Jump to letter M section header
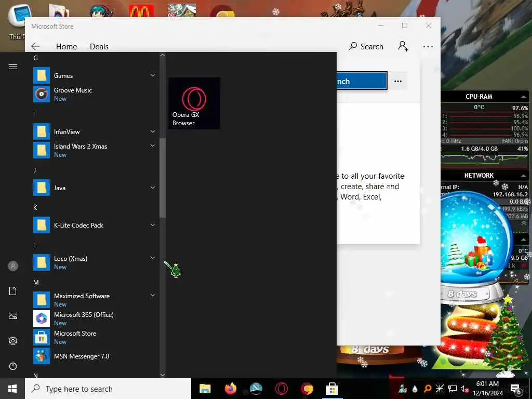Viewport: 532px width, 399px height. pyautogui.click(x=36, y=282)
